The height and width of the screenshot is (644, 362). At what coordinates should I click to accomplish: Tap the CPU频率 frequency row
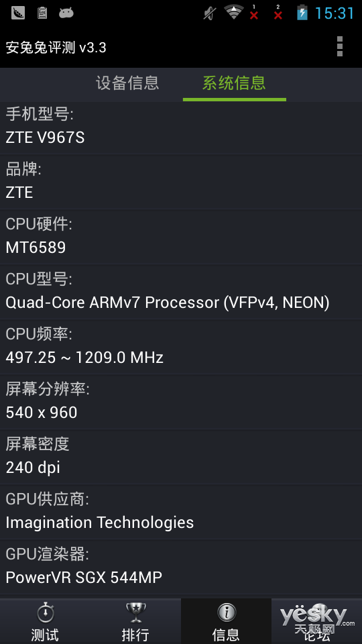click(181, 347)
